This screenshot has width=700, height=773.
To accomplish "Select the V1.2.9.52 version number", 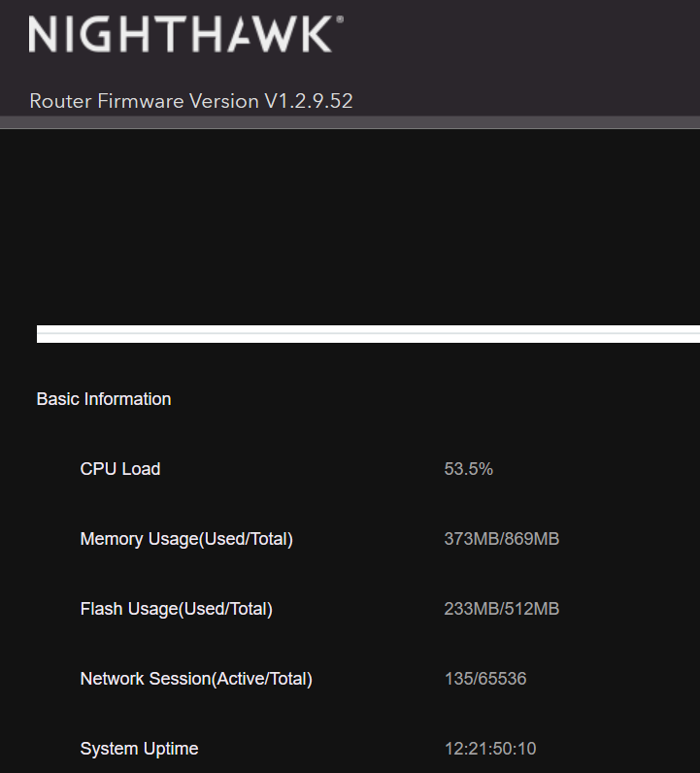I will (309, 101).
